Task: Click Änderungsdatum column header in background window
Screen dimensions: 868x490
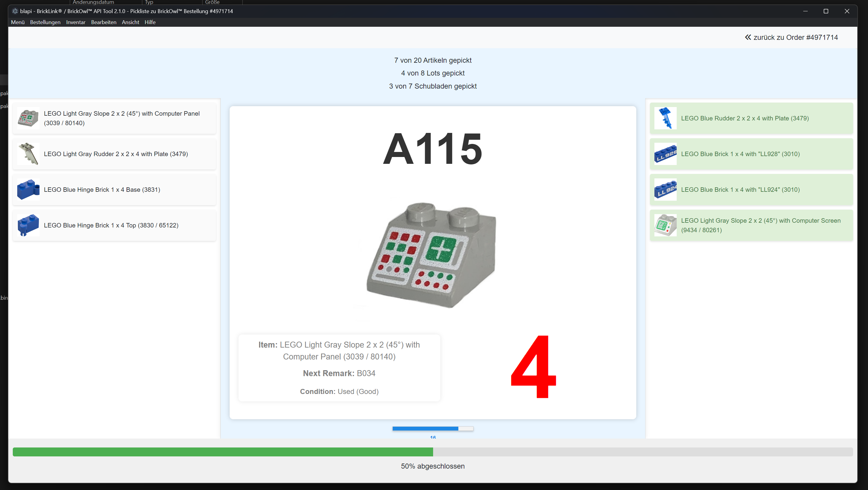Action: (x=93, y=2)
